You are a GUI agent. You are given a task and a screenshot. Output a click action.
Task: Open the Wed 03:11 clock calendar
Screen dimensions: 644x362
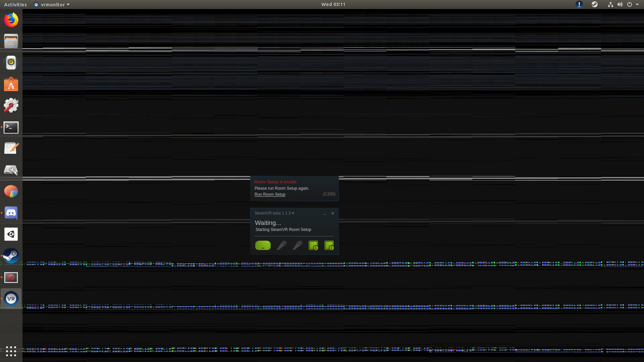[x=333, y=4]
